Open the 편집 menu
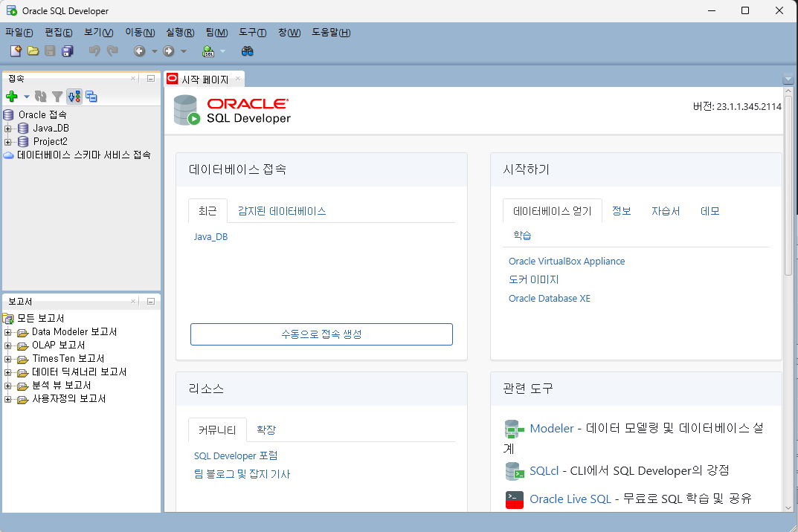The width and height of the screenshot is (798, 532). pos(59,33)
